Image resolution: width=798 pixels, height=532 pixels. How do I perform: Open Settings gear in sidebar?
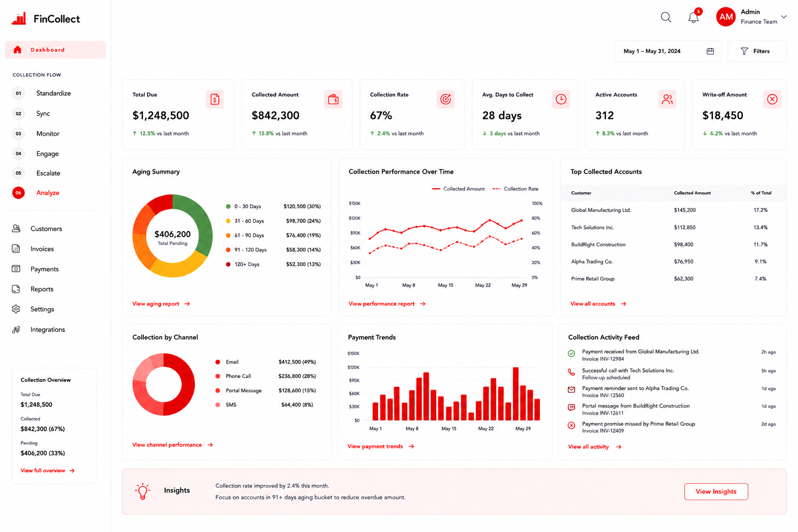pos(16,309)
